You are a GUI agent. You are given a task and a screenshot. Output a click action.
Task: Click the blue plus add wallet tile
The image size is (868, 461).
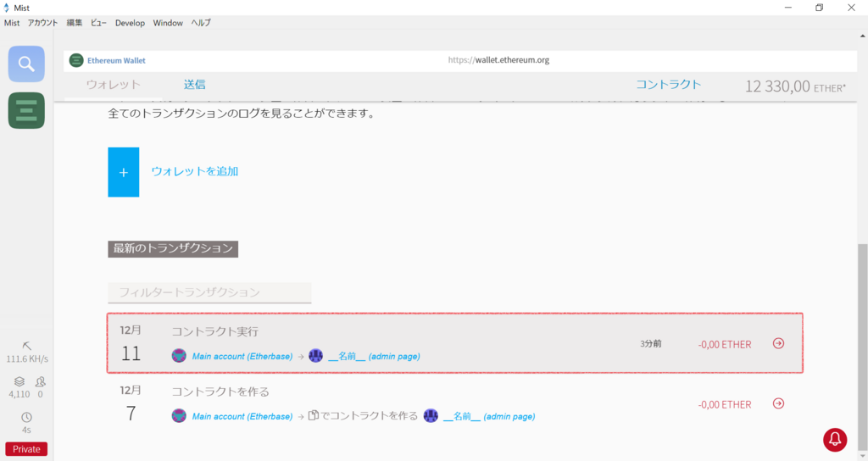tap(124, 172)
